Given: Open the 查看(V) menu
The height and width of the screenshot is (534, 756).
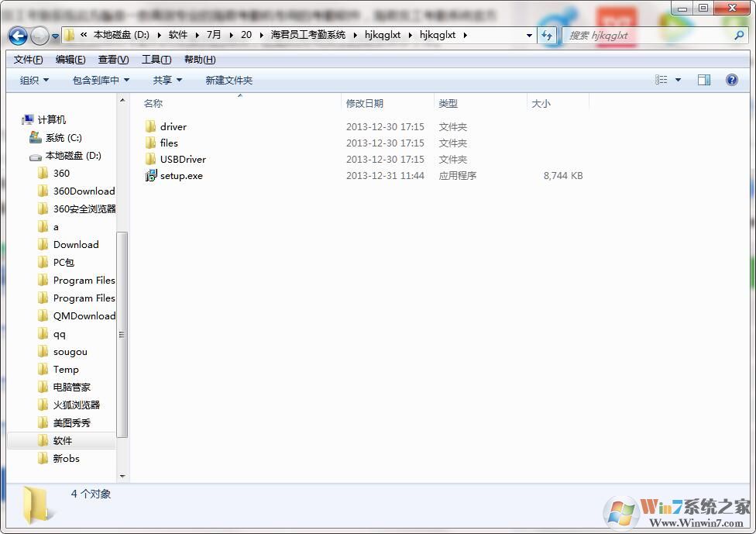Looking at the screenshot, I should pos(113,60).
